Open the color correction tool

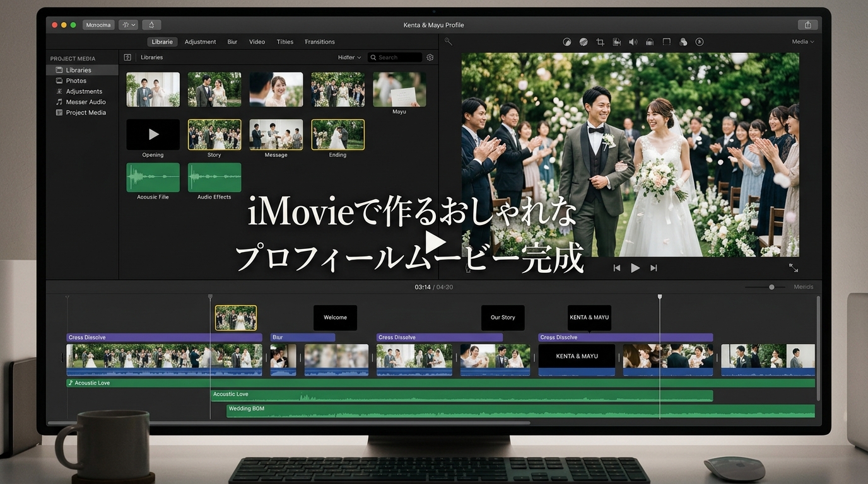click(x=584, y=42)
